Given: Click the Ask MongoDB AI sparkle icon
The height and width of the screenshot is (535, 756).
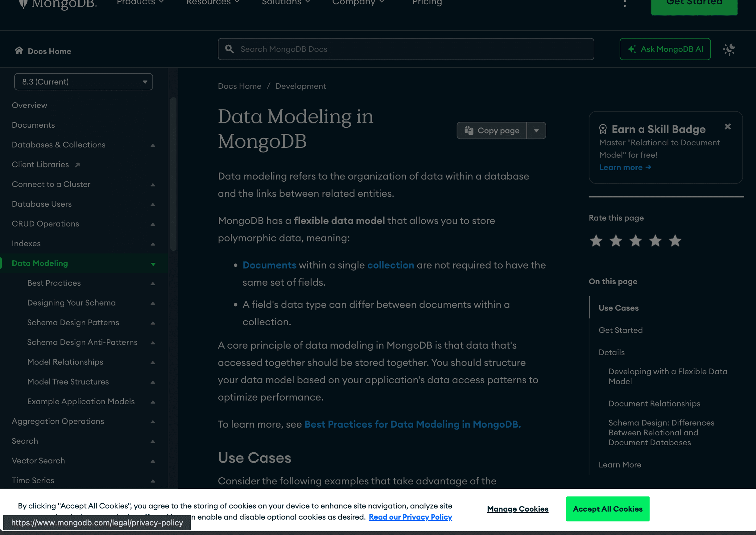Looking at the screenshot, I should [632, 49].
